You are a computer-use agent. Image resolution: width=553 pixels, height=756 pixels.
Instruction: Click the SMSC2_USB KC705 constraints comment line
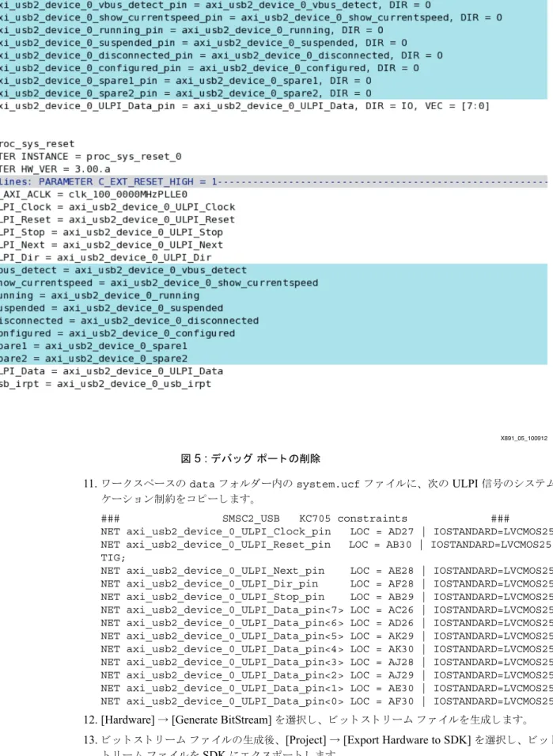[x=305, y=519]
